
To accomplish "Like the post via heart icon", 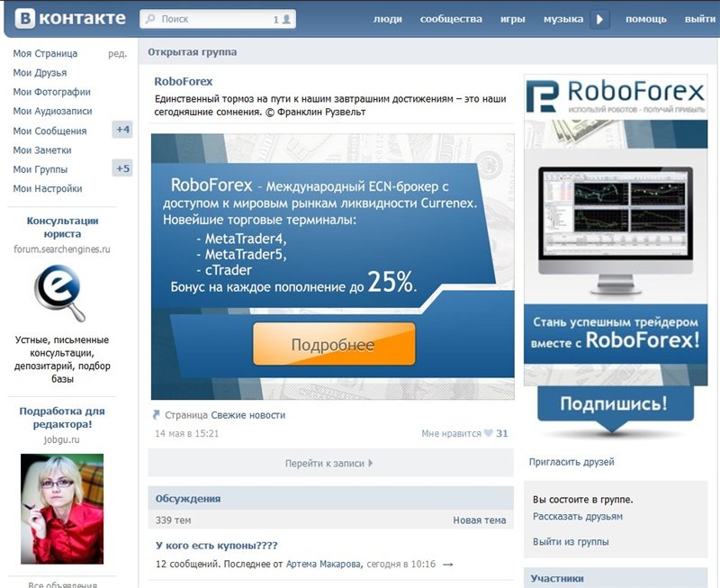I will [488, 433].
